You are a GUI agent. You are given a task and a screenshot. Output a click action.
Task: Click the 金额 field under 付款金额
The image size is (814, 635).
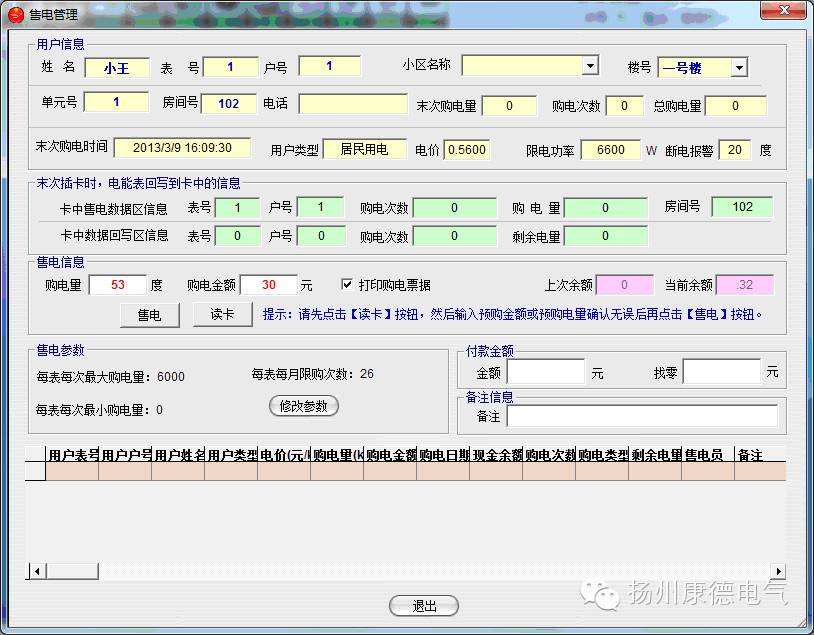(x=546, y=371)
